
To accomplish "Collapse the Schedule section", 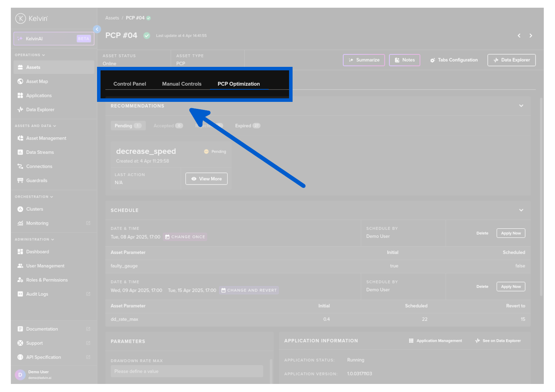I will 521,210.
